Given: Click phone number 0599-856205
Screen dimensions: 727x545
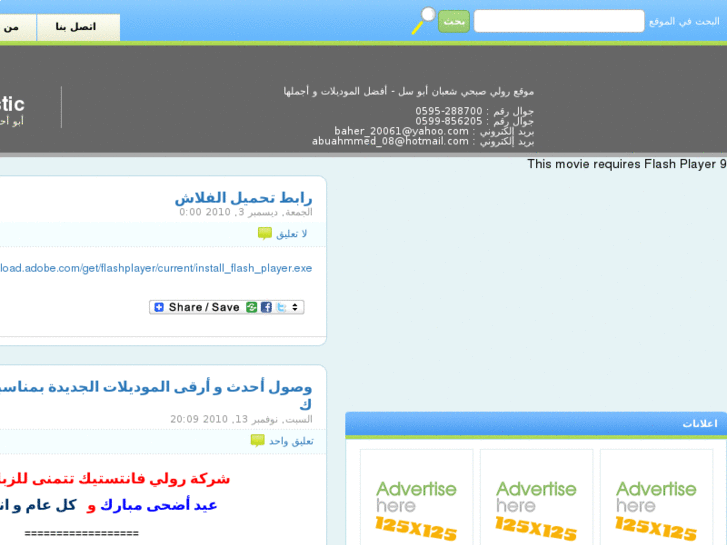Looking at the screenshot, I should 449,121.
